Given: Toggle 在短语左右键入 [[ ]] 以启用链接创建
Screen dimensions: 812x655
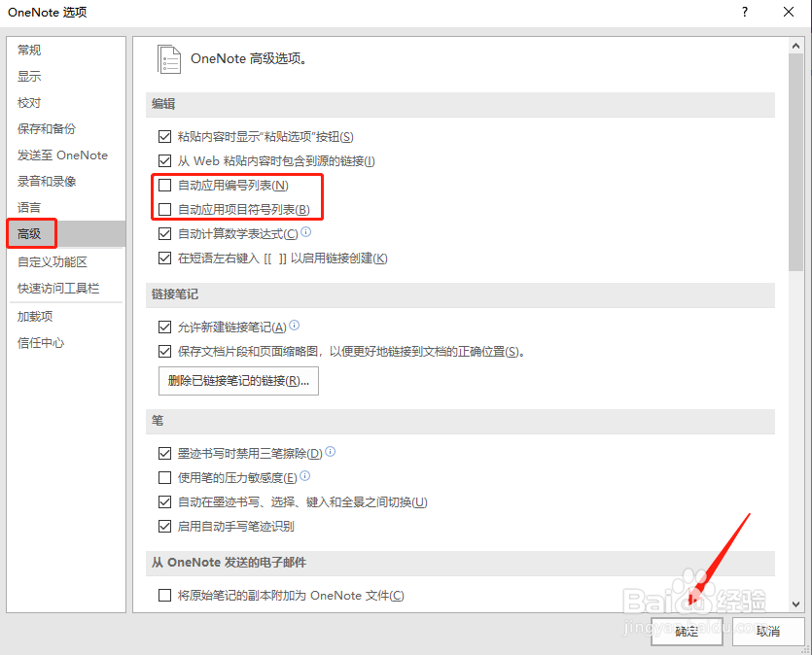Looking at the screenshot, I should pos(164,259).
